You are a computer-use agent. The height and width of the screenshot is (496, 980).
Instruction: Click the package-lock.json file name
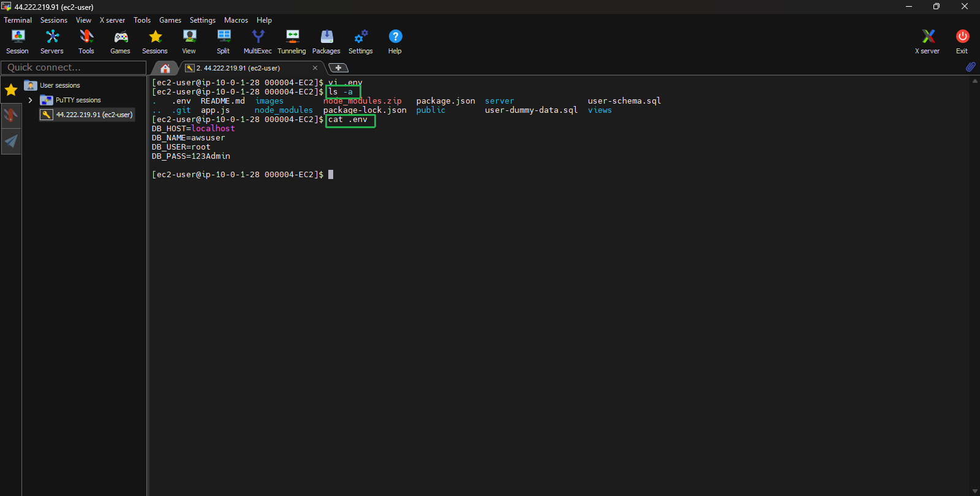tap(365, 110)
